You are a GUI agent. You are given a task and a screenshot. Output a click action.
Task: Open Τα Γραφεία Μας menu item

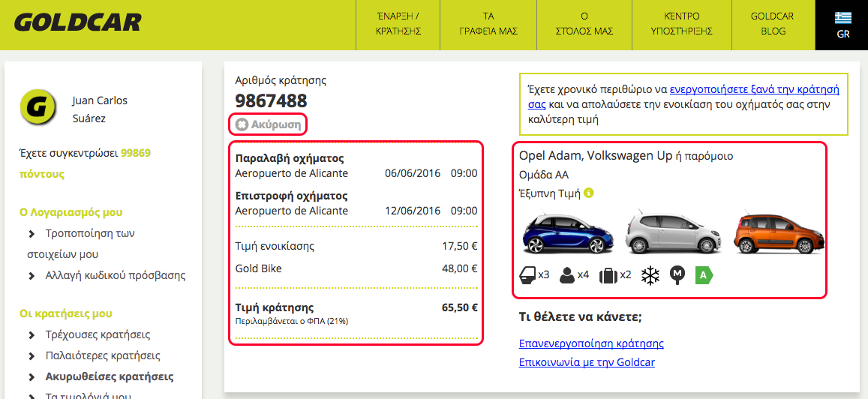click(x=489, y=24)
